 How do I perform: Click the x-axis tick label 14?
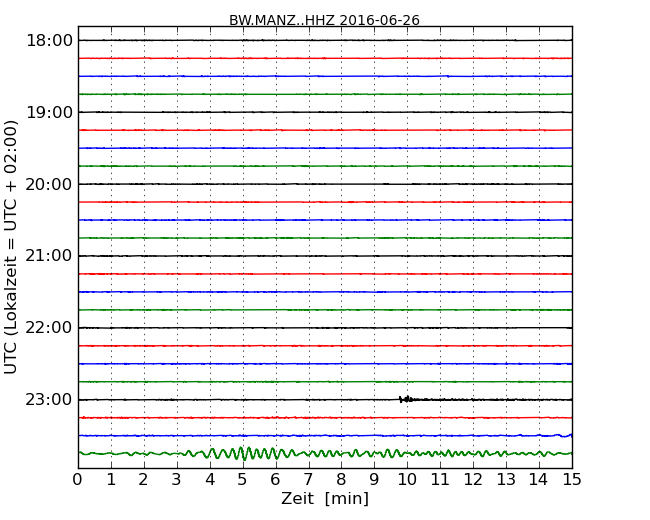tap(539, 480)
